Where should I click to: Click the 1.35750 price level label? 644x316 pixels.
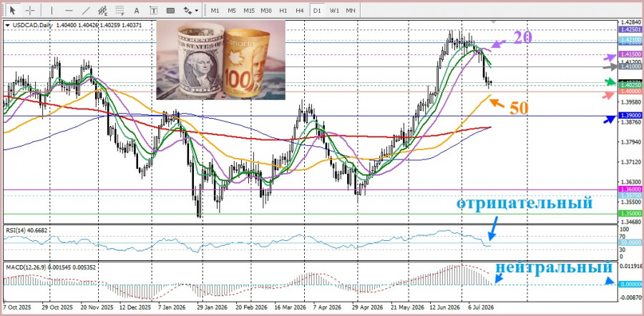click(630, 196)
